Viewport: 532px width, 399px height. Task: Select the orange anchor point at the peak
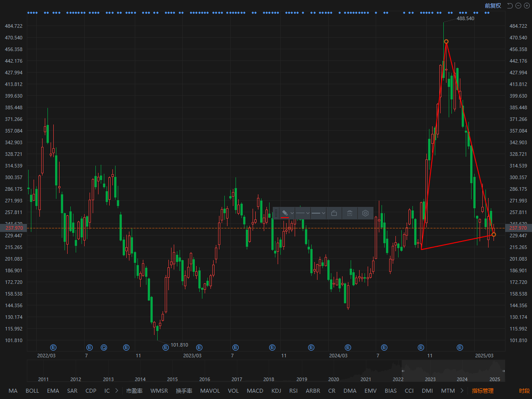click(x=446, y=41)
